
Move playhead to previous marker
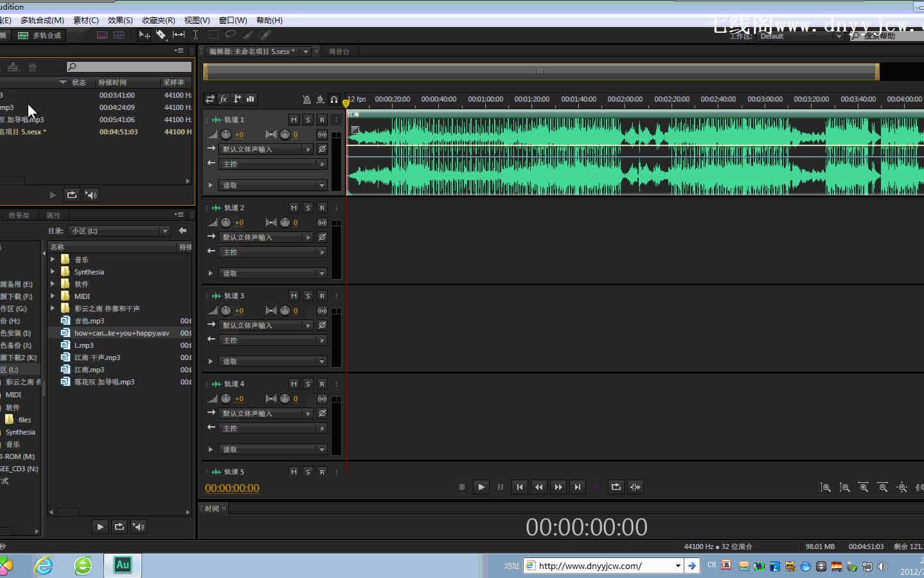(x=520, y=487)
